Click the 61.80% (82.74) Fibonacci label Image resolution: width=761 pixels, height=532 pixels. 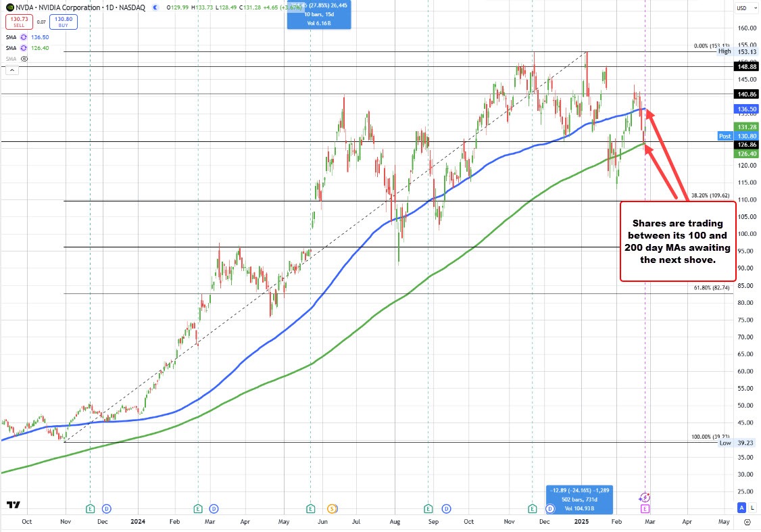(x=712, y=287)
